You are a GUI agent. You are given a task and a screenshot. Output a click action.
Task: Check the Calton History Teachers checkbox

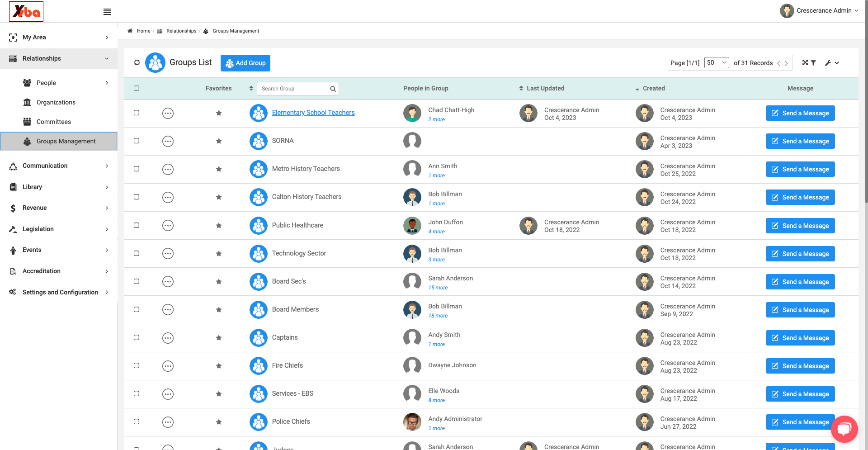point(137,197)
